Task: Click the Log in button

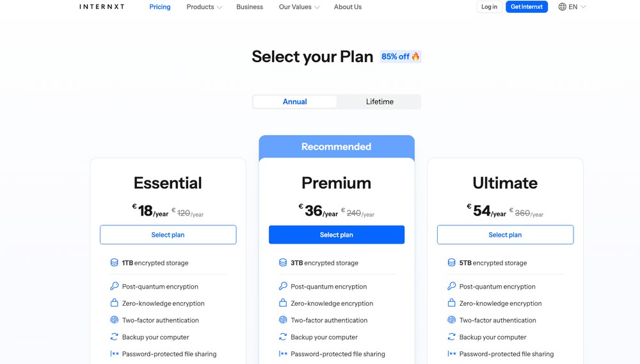Action: (489, 7)
